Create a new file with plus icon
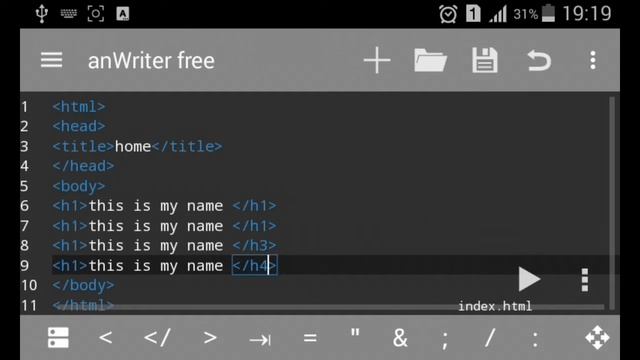The width and height of the screenshot is (640, 360). pyautogui.click(x=377, y=60)
